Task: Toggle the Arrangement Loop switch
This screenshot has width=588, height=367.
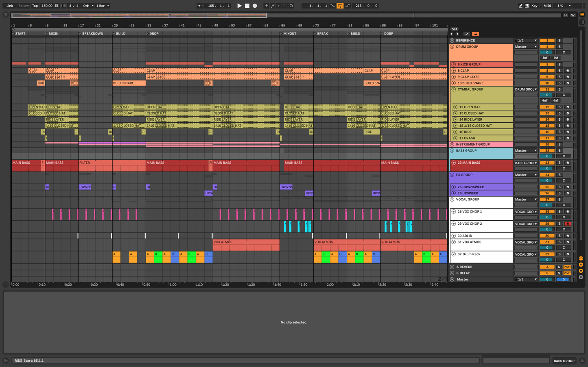Action: [x=340, y=6]
